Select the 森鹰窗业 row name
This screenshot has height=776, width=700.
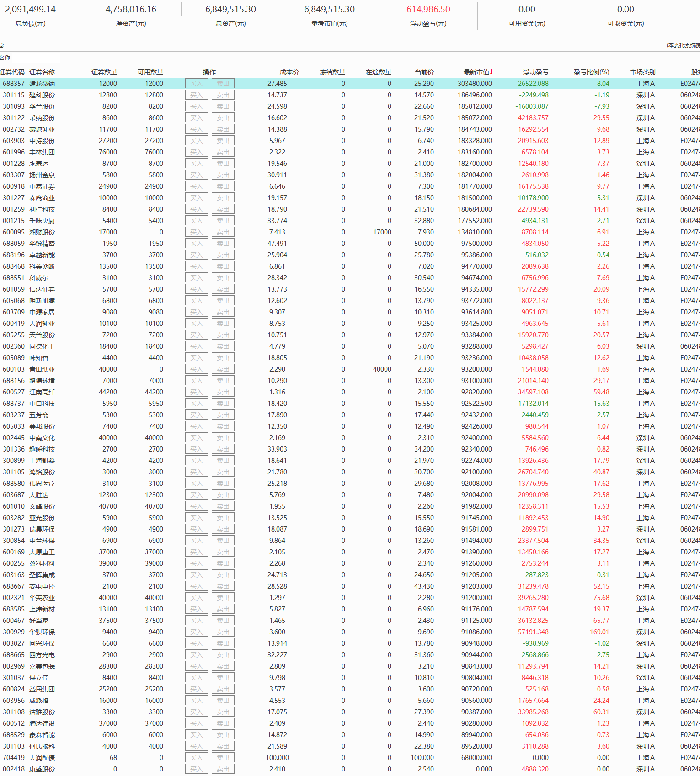click(x=42, y=198)
